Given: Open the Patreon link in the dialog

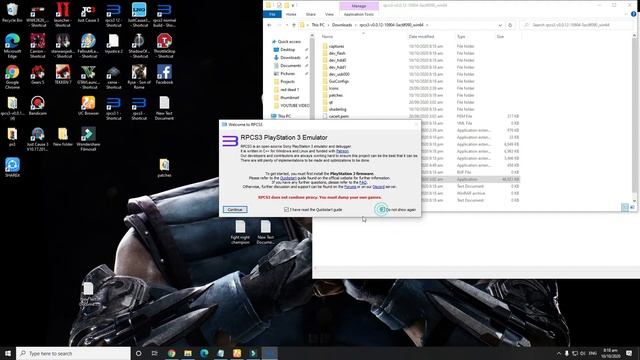Looking at the screenshot, I should [342, 151].
